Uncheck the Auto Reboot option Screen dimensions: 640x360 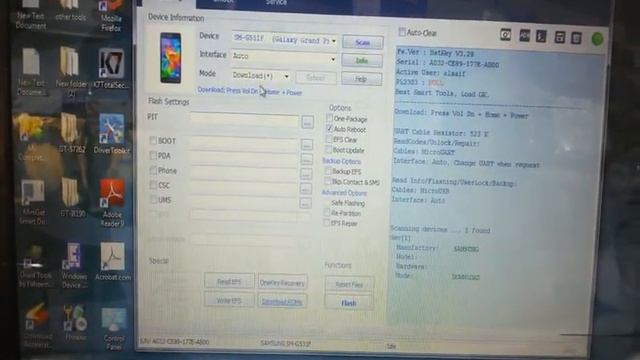(329, 129)
